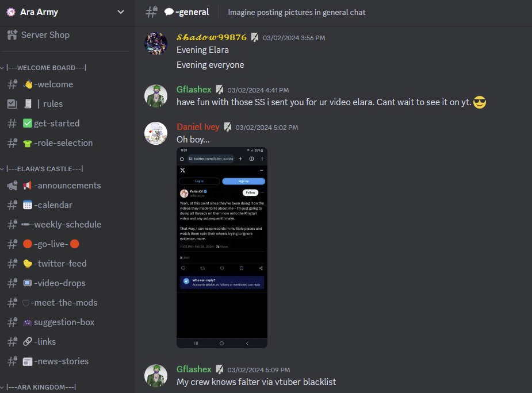Click the Gflashex username above vtuber message
532x393 pixels.
194,369
